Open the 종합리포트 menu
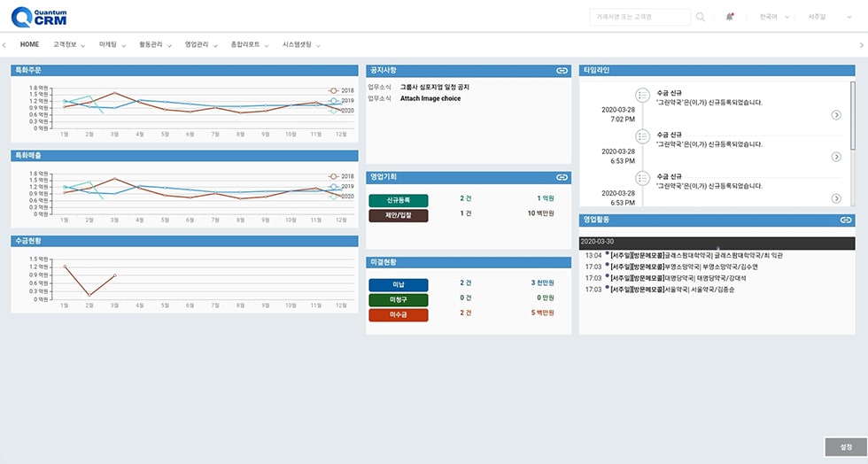This screenshot has width=868, height=464. [250, 44]
